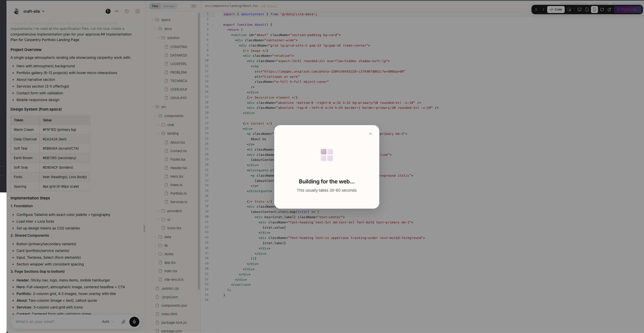The height and width of the screenshot is (333, 644).
Task: Click the microphone voice input button
Action: 134,321
